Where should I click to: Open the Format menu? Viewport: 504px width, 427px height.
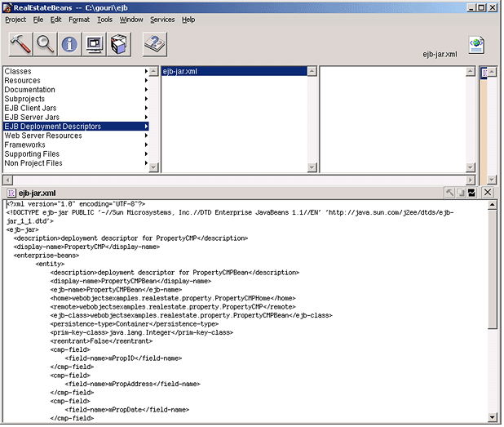pyautogui.click(x=79, y=19)
